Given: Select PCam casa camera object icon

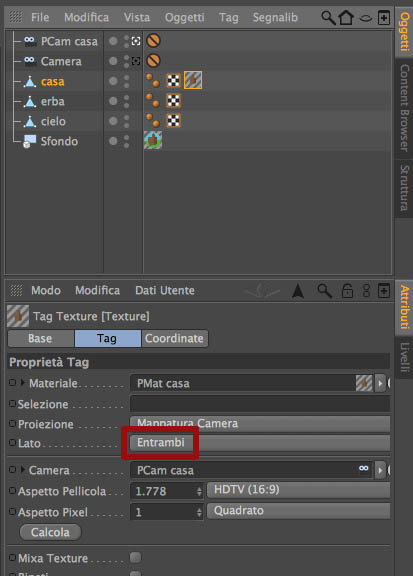Looking at the screenshot, I should click(29, 41).
